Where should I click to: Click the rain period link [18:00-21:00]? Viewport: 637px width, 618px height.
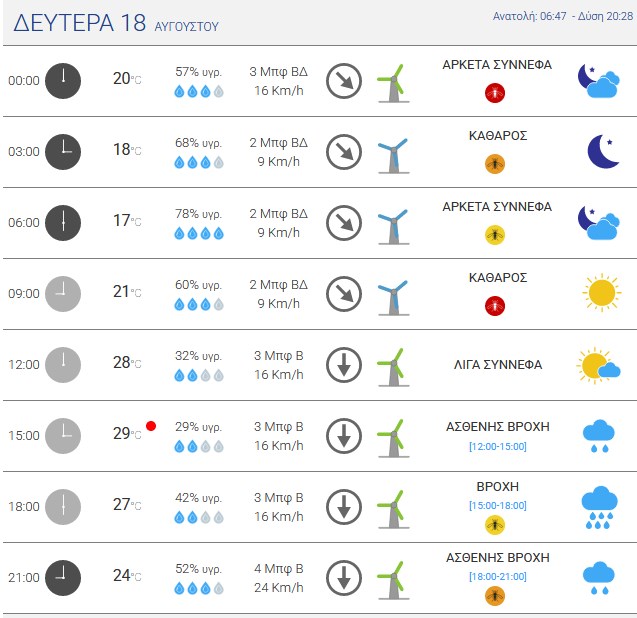[498, 577]
